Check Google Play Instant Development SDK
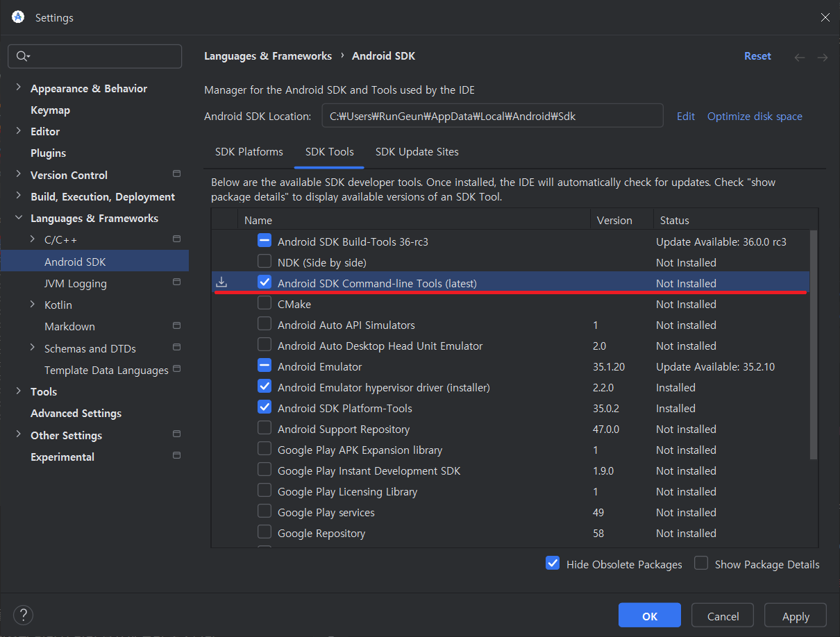This screenshot has width=840, height=637. pyautogui.click(x=264, y=470)
